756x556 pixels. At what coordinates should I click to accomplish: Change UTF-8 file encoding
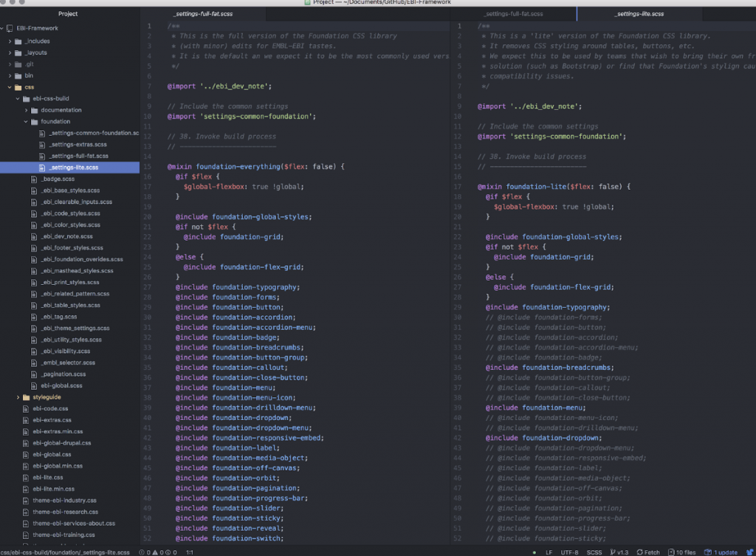click(569, 552)
